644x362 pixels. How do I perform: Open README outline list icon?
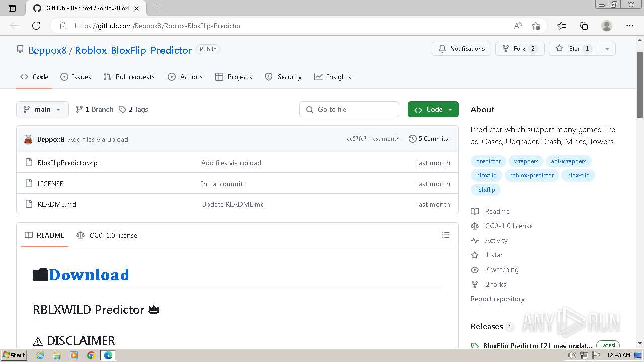tap(445, 235)
